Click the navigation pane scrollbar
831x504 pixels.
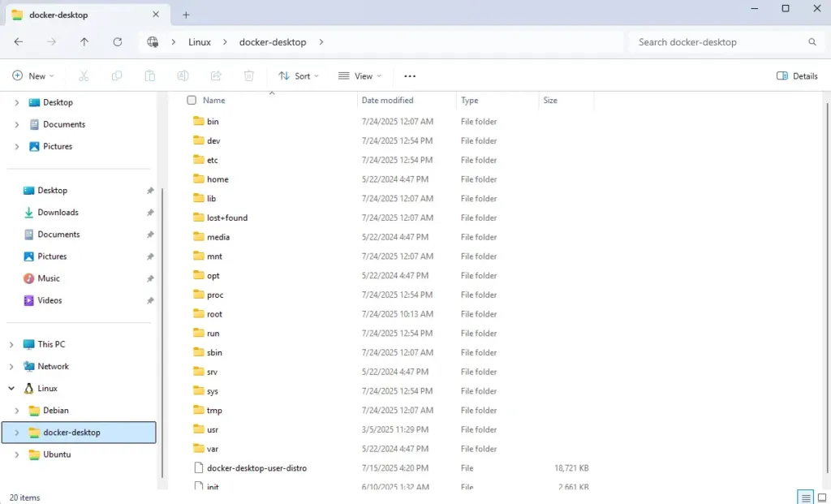click(x=162, y=334)
